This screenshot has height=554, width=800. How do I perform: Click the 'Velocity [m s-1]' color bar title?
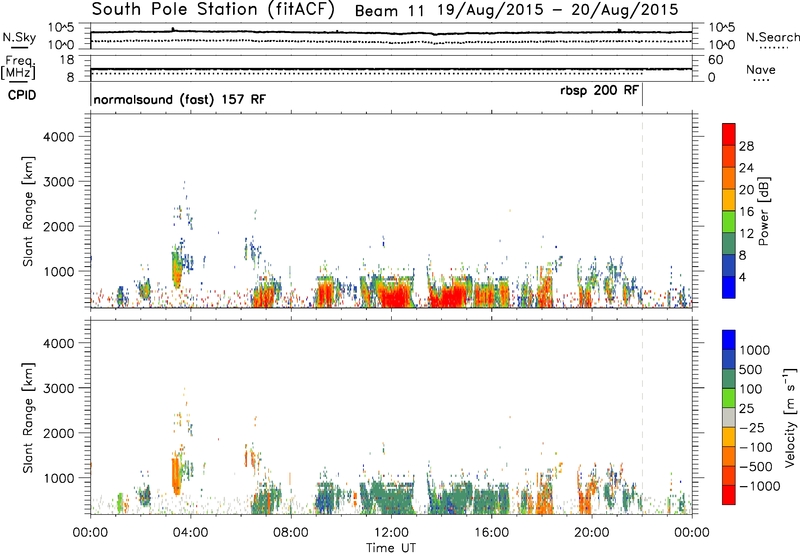[790, 417]
